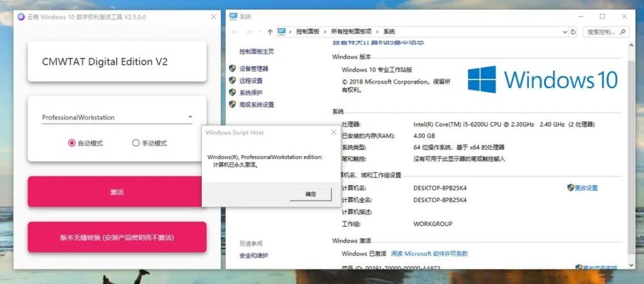
Task: Click 系统 in the breadcrumb path
Action: coord(389,31)
